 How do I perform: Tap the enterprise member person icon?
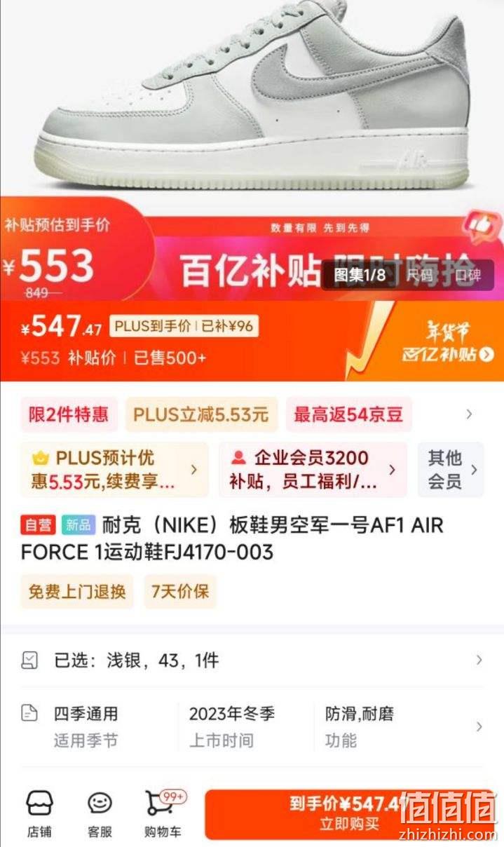(238, 458)
